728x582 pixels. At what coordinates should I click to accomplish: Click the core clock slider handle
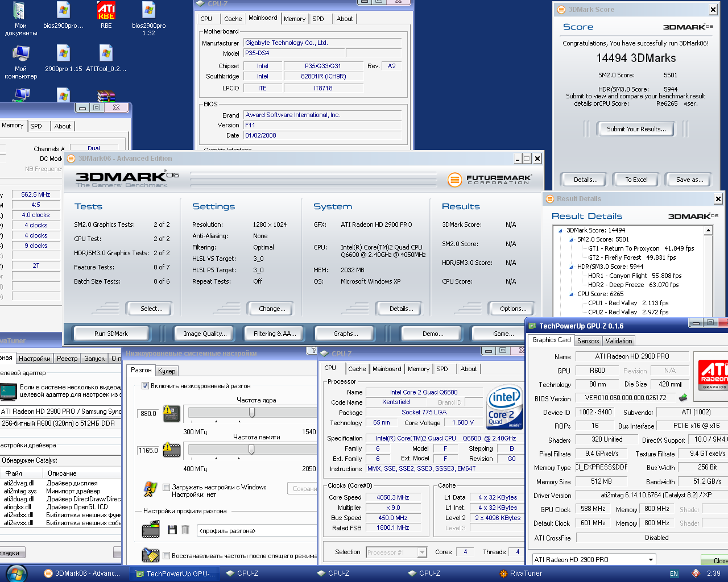(x=251, y=413)
